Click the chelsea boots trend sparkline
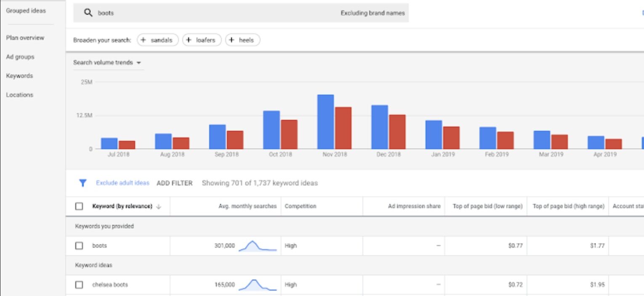Viewport: 644px width, 296px height. click(257, 285)
